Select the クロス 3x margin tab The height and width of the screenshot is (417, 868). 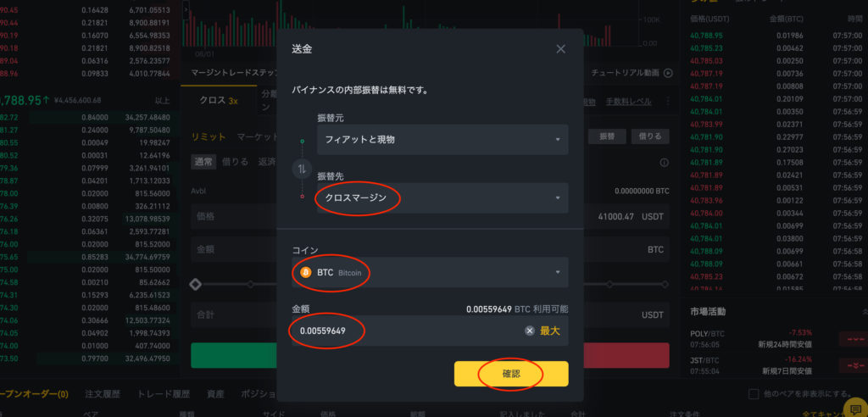pyautogui.click(x=219, y=101)
